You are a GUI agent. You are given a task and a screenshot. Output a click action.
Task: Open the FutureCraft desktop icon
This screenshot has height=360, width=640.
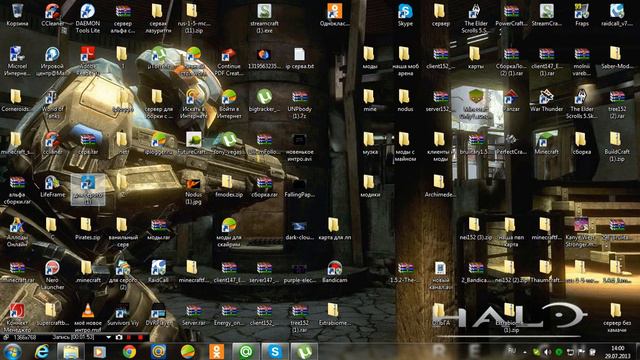pyautogui.click(x=193, y=144)
